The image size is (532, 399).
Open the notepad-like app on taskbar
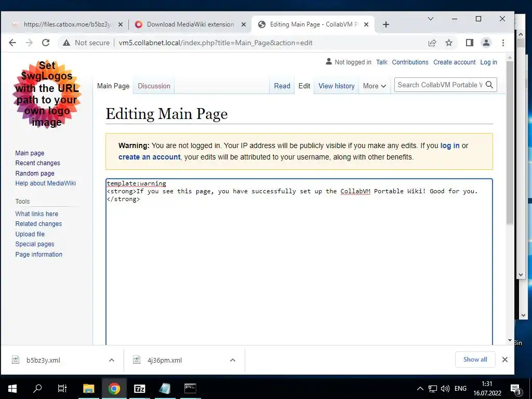pos(165,389)
